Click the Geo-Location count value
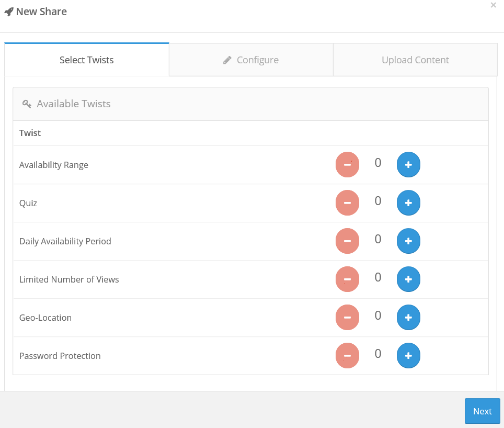Image resolution: width=504 pixels, height=428 pixels. tap(378, 316)
